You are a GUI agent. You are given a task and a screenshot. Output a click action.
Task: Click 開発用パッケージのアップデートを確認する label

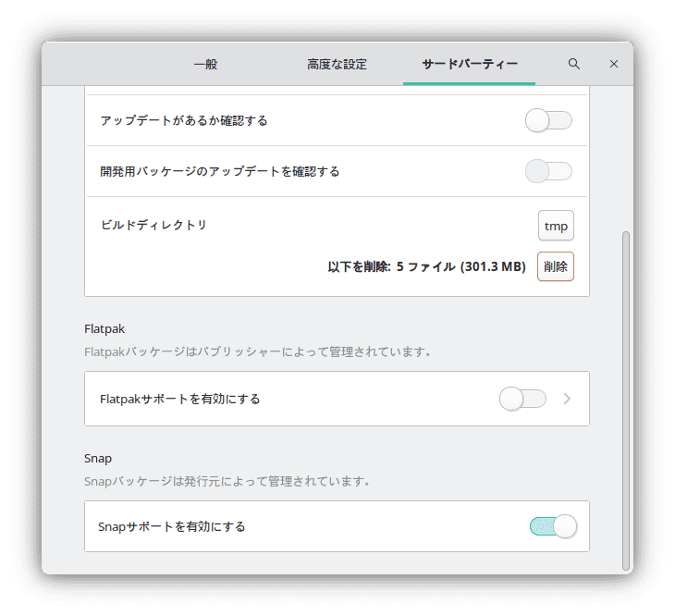point(220,171)
